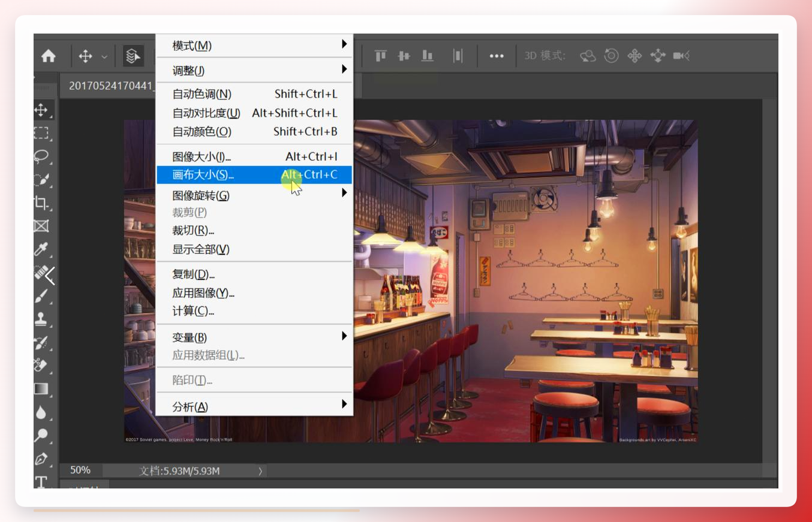The image size is (812, 522).
Task: Choose the Lasso tool
Action: click(41, 156)
